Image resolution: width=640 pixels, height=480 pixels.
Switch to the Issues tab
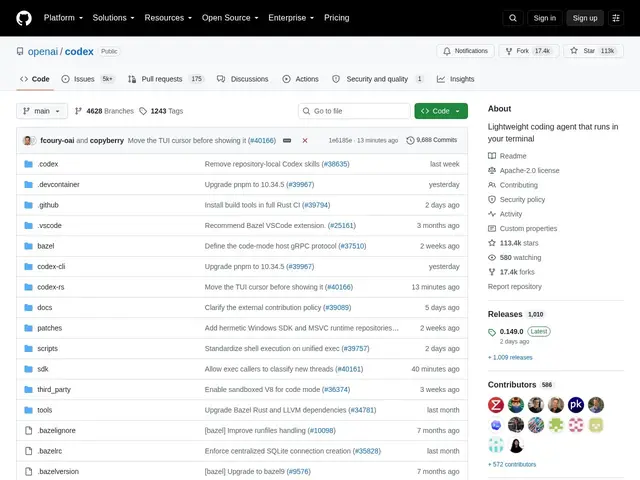point(88,79)
